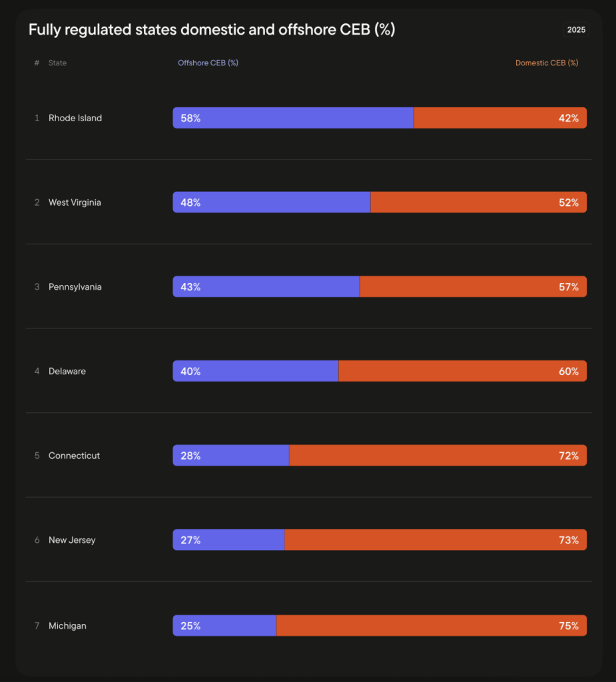
Task: Click the New Jersey row label
Action: click(72, 540)
